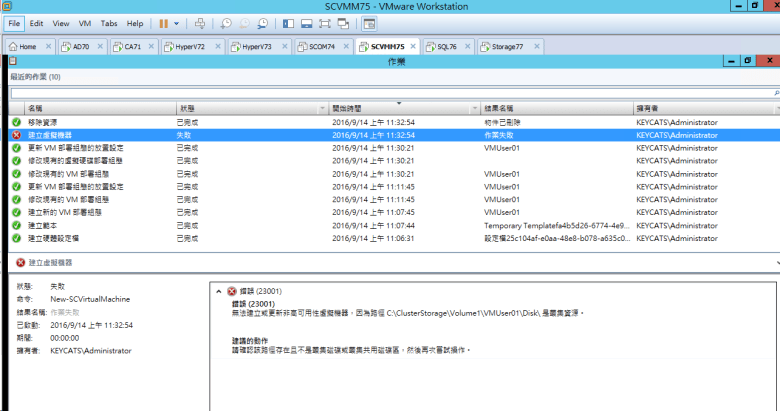Open the VM menu
The height and width of the screenshot is (411, 780).
pos(85,22)
